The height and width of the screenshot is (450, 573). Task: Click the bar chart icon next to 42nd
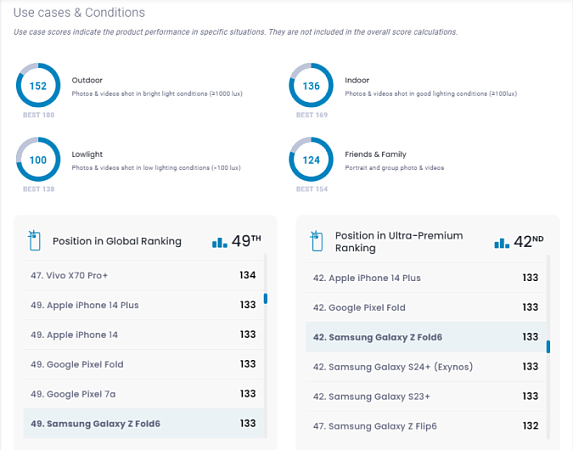tap(502, 243)
